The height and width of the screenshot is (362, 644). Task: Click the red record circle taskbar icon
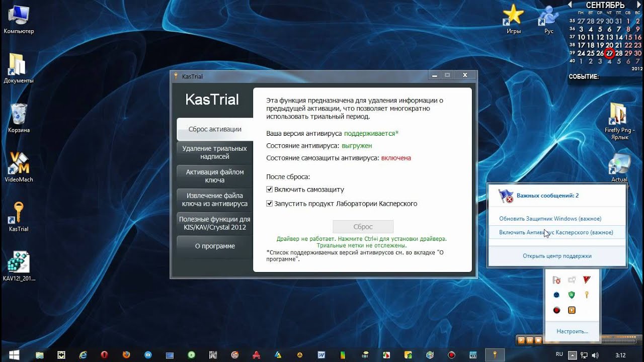[x=452, y=355]
